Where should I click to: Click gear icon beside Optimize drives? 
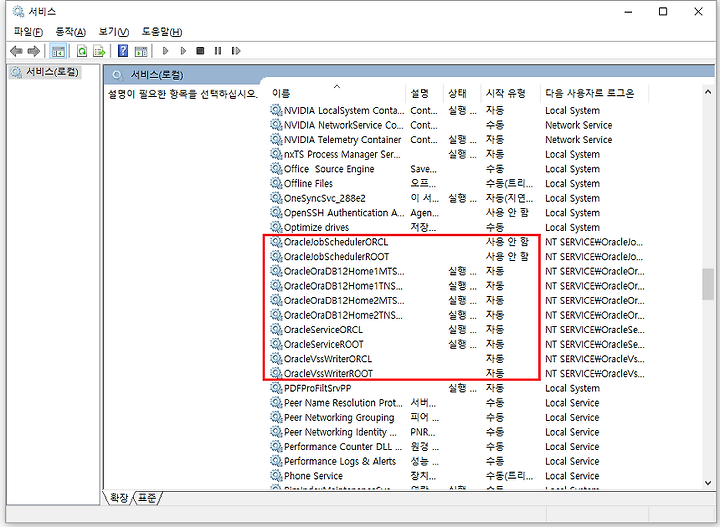(x=276, y=227)
